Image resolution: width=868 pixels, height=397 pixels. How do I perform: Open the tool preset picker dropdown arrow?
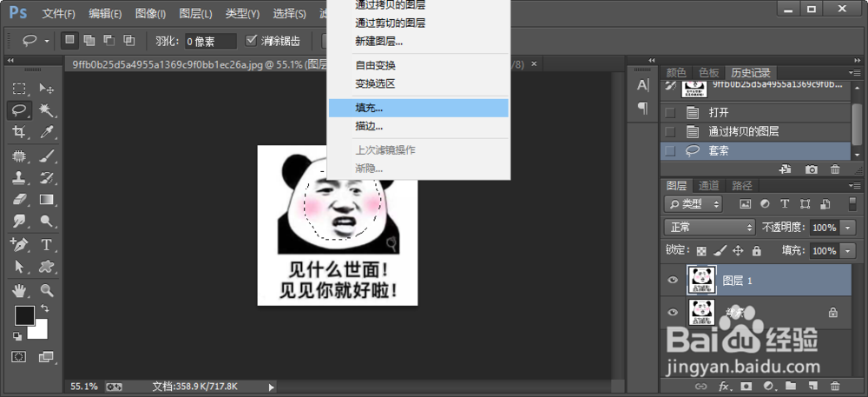pyautogui.click(x=47, y=41)
